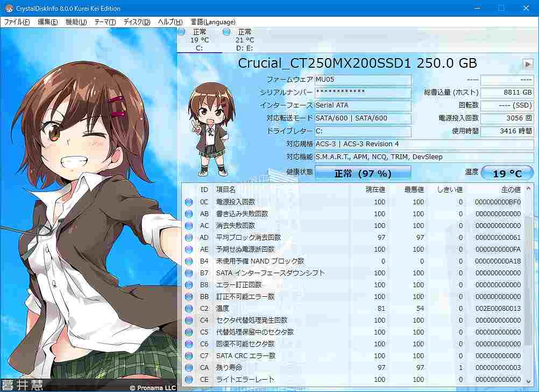Click status icon for row B4 未使用予備 NAND

pos(189,261)
